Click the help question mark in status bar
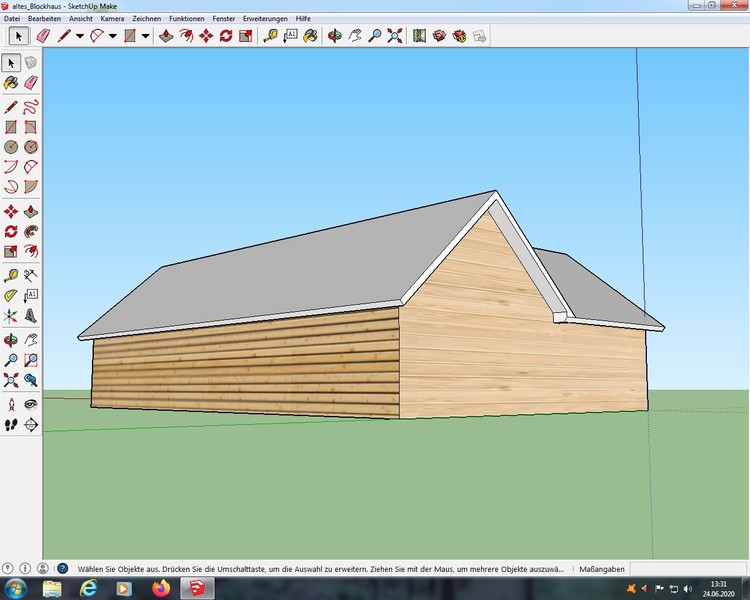 [63, 568]
